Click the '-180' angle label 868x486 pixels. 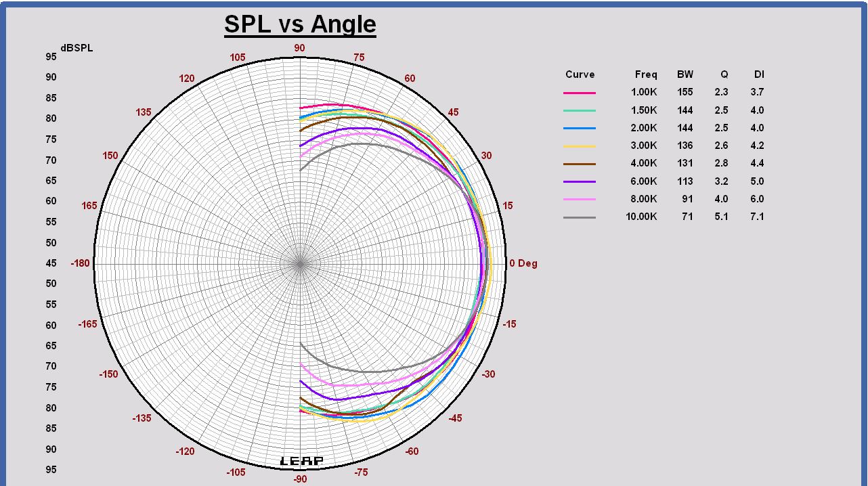tap(81, 263)
